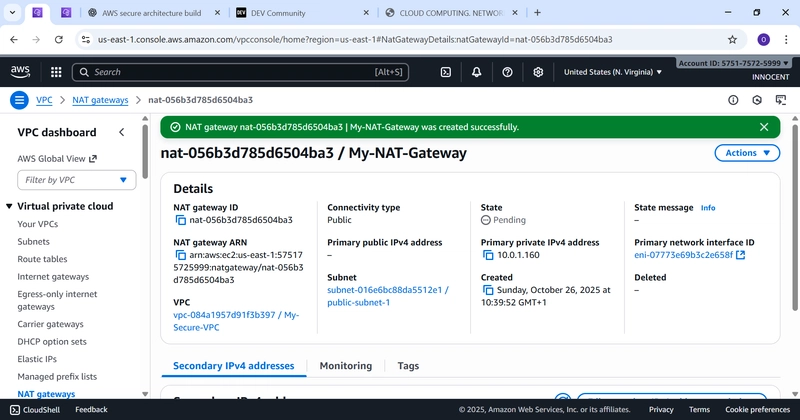Click the NAT gateways breadcrumb link
The image size is (800, 420).
point(100,100)
